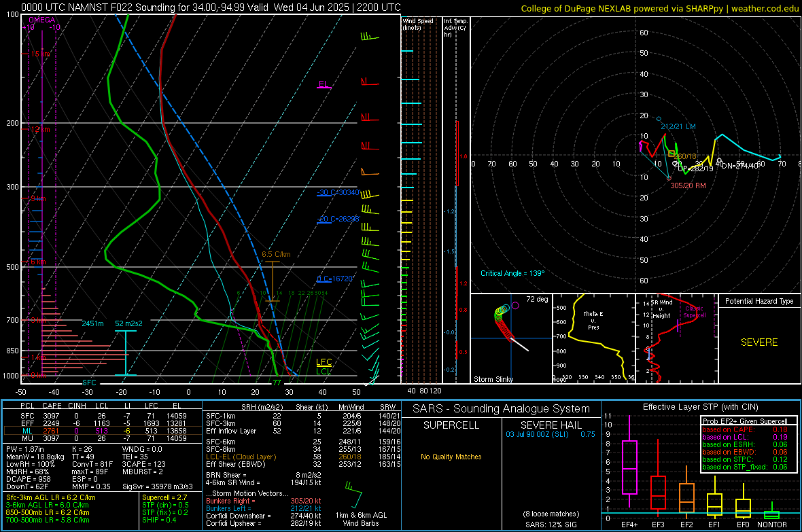
Task: Click the DCAPE = 958 value
Action: (29, 479)
